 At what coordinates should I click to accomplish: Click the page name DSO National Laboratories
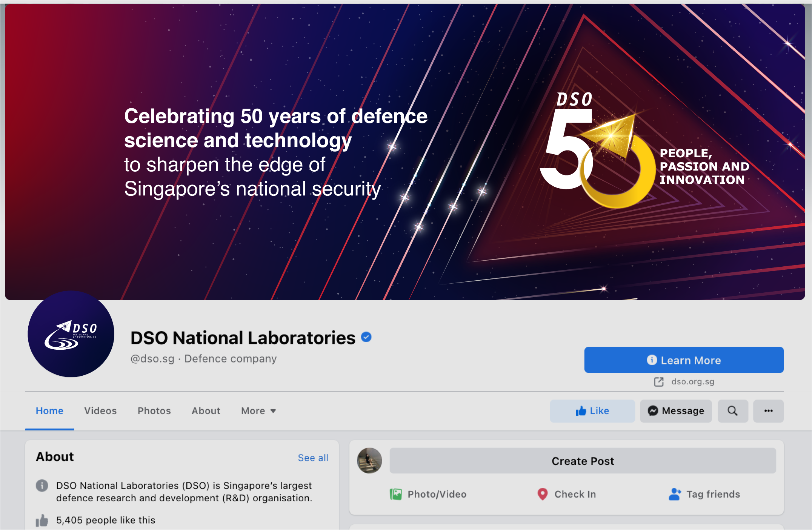(243, 338)
